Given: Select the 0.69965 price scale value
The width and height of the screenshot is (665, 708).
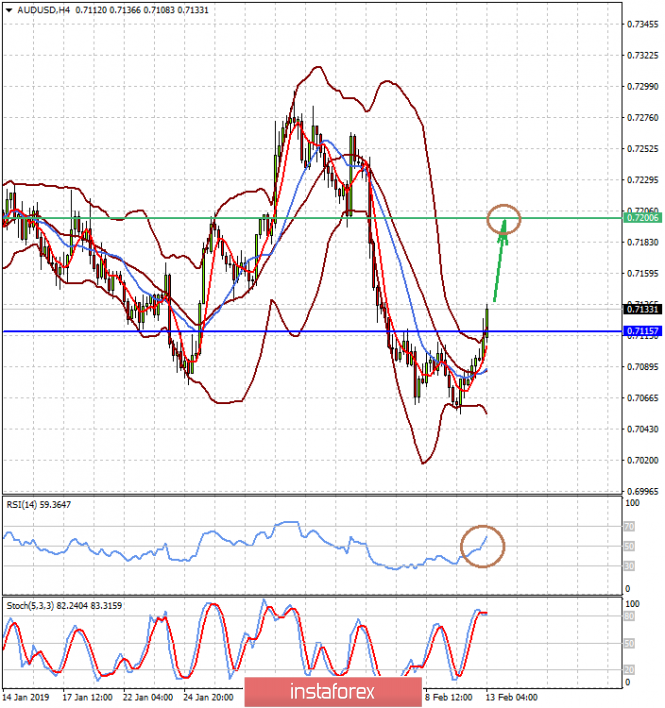Looking at the screenshot, I should click(x=643, y=492).
